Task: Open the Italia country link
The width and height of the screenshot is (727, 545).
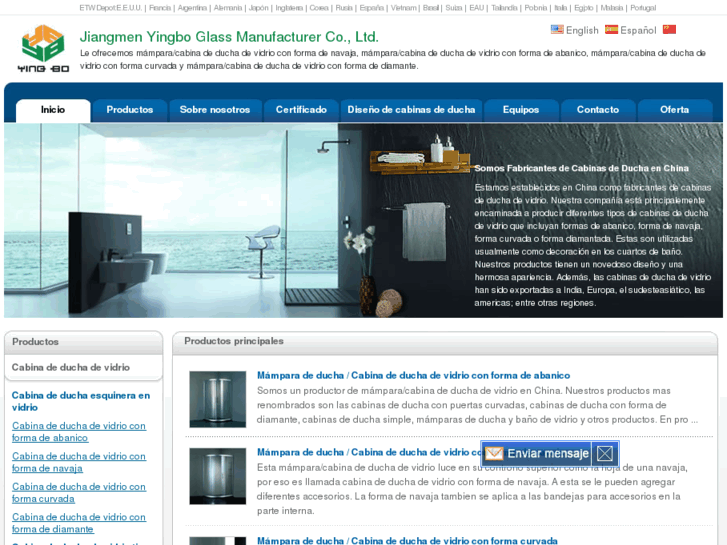Action: click(x=561, y=8)
